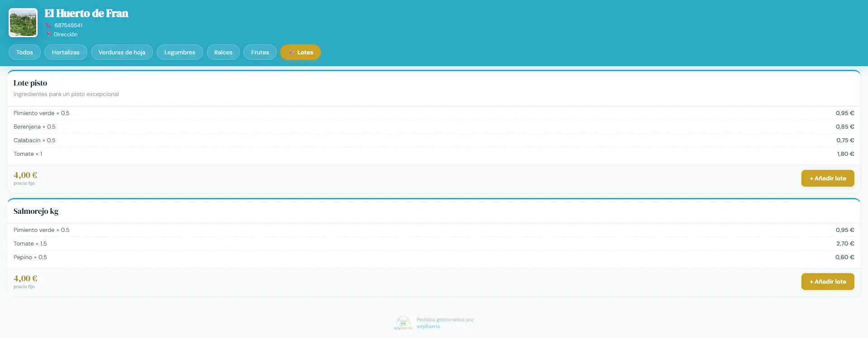This screenshot has height=338, width=868.
Task: Click the Lote pisto heading
Action: 30,83
